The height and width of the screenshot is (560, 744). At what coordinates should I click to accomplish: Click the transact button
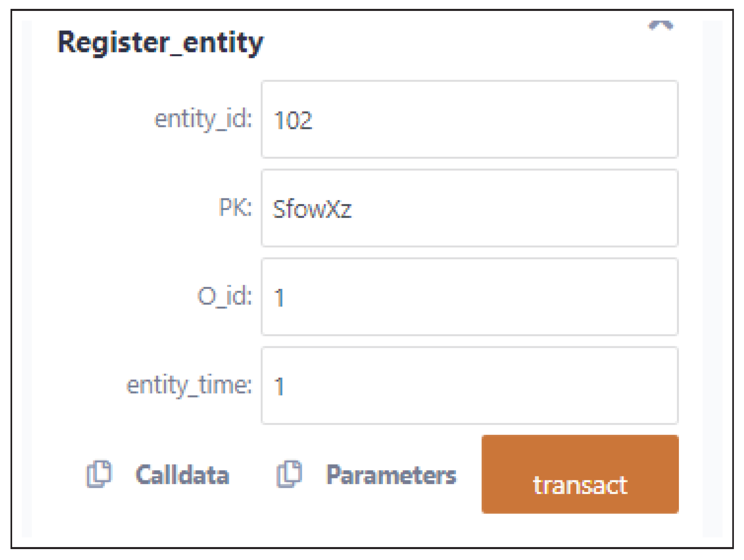coord(580,474)
